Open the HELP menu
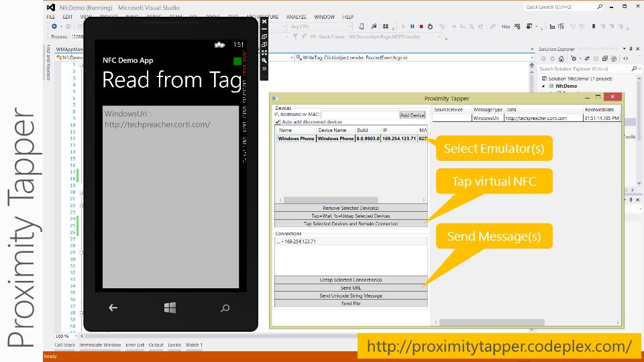Screen dimensions: 644x362 click(348, 17)
